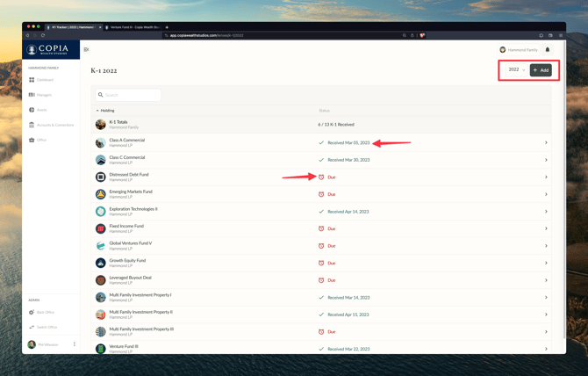Expand the Venture Fund III row chevron

[x=546, y=349]
